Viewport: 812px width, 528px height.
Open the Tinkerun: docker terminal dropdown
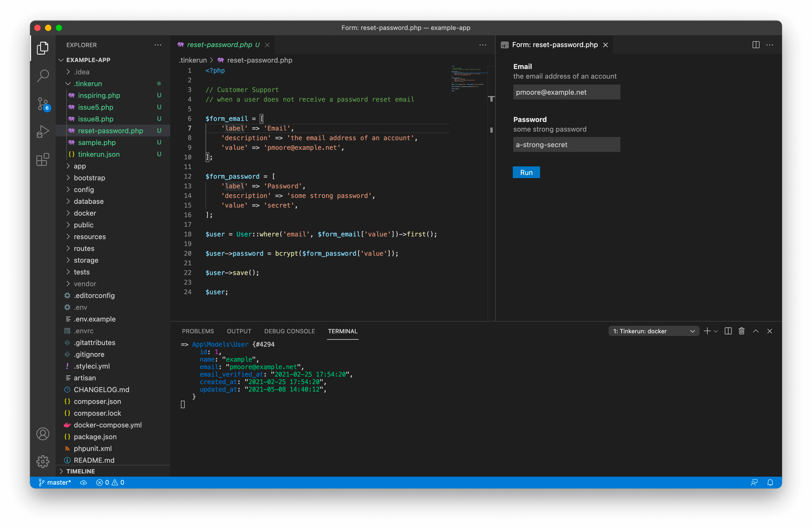pyautogui.click(x=654, y=331)
